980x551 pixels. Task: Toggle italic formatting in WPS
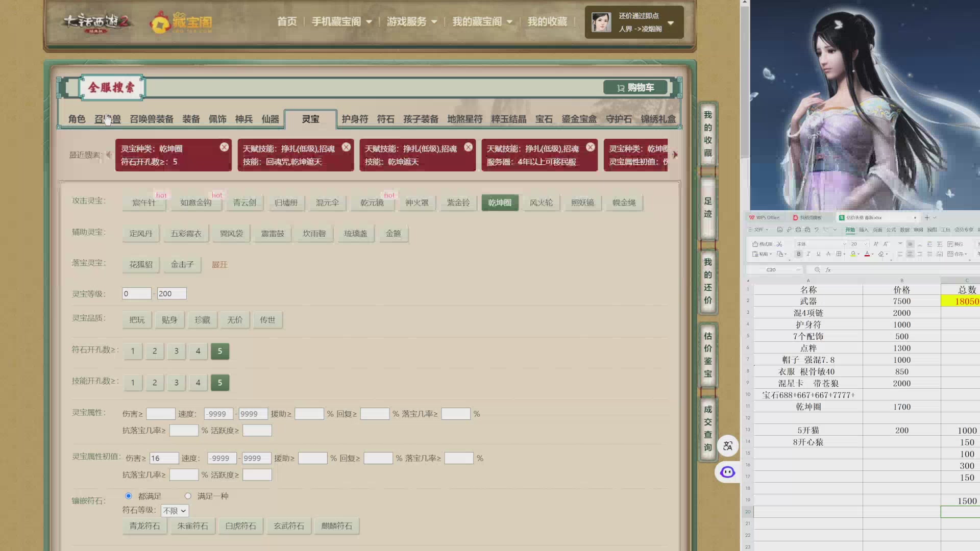[x=808, y=254]
